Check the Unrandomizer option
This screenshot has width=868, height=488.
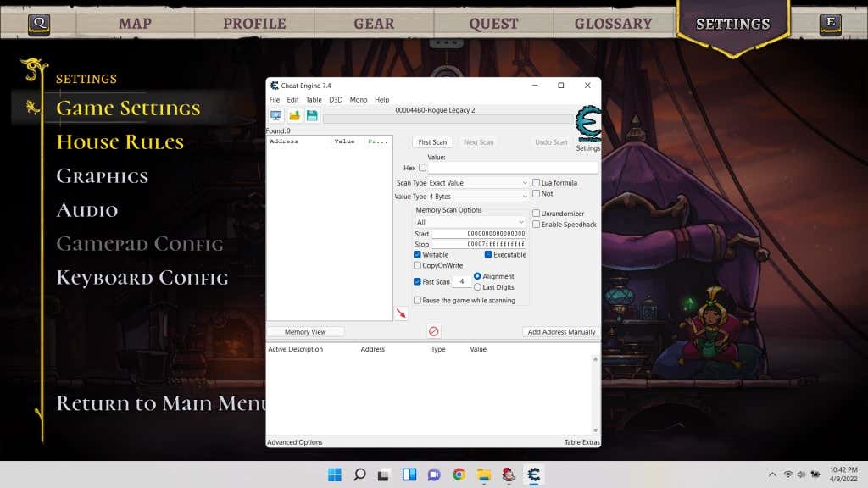click(x=534, y=213)
